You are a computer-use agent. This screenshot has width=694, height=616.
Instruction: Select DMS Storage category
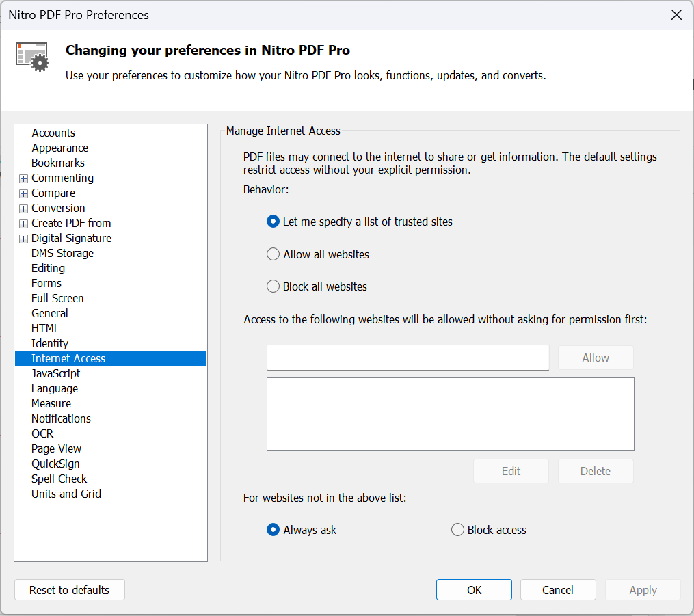(62, 253)
